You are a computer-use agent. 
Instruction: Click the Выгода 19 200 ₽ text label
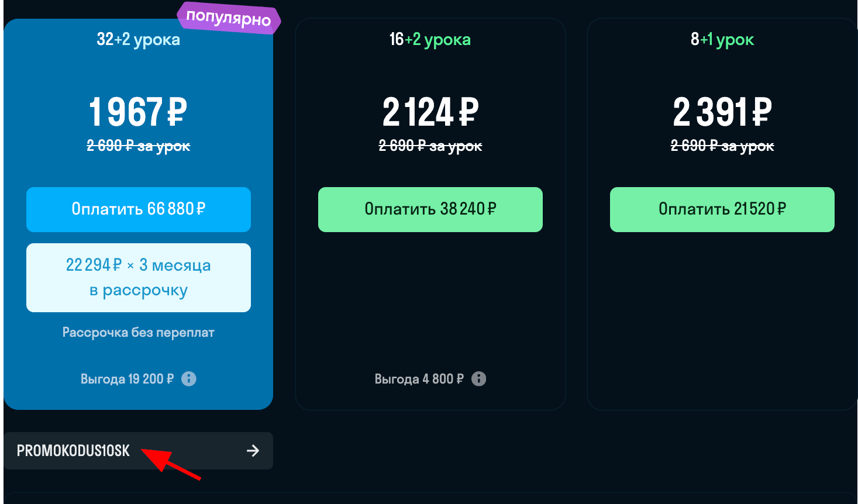click(x=128, y=379)
